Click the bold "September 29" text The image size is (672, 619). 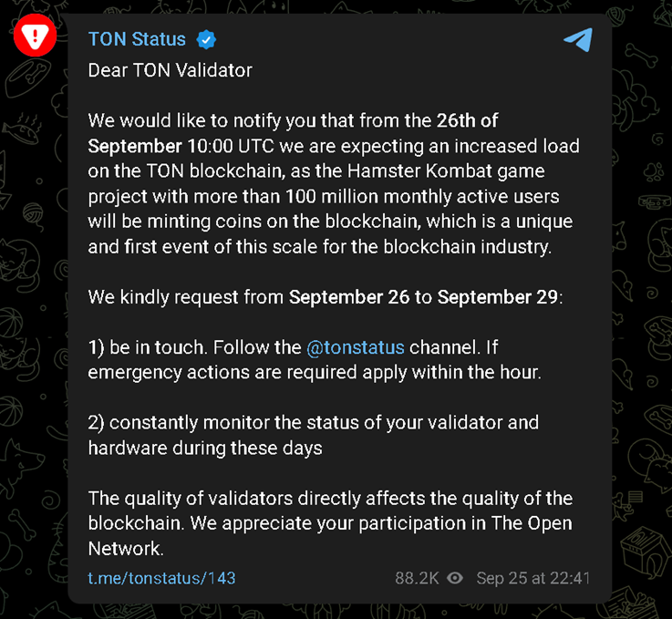click(x=498, y=297)
